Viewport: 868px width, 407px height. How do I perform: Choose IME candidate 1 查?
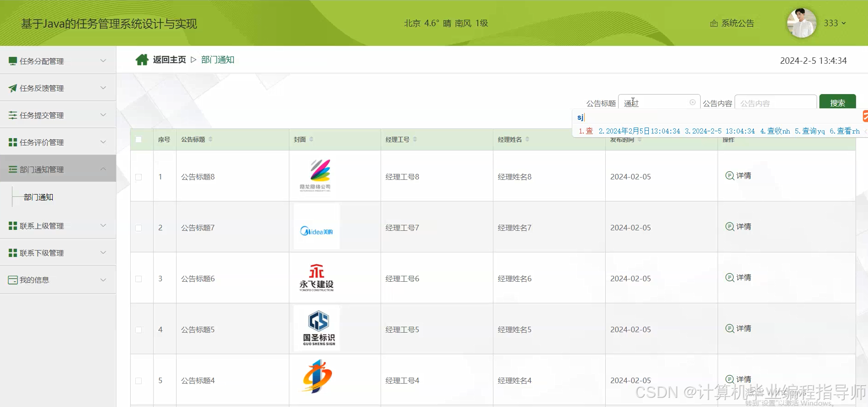pyautogui.click(x=586, y=131)
